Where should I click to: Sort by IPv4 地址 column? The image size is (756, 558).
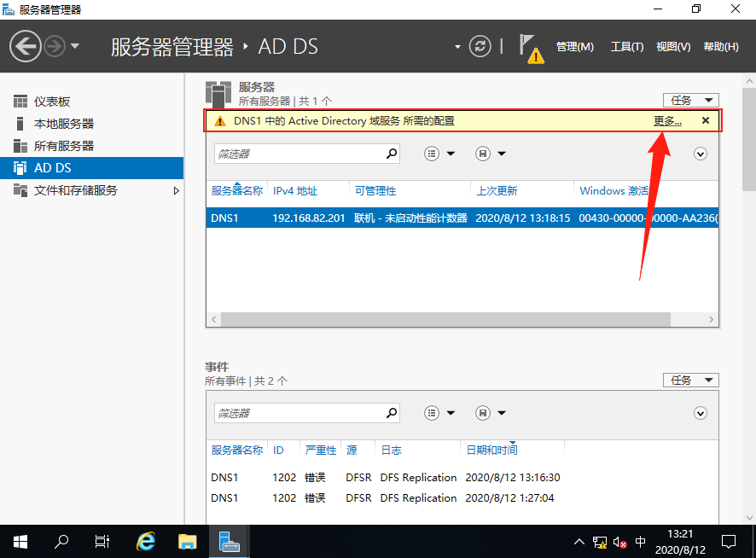295,191
